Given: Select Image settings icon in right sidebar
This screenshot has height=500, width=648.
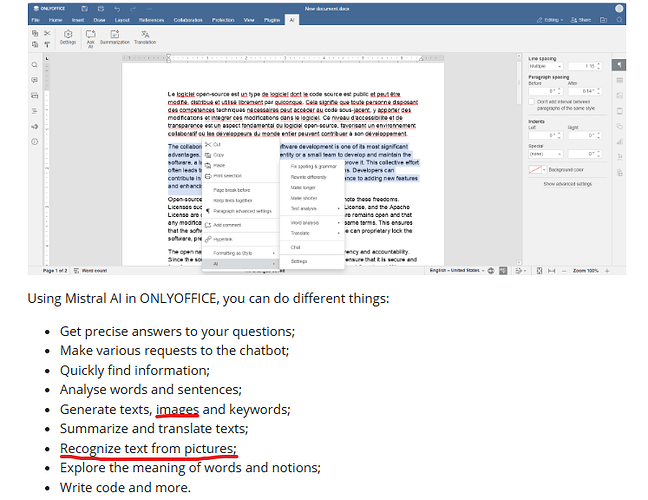Looking at the screenshot, I should tap(619, 95).
